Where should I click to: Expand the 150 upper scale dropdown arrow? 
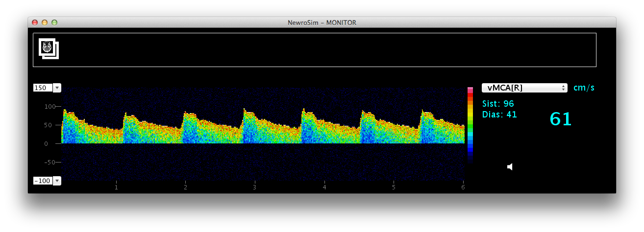point(57,88)
